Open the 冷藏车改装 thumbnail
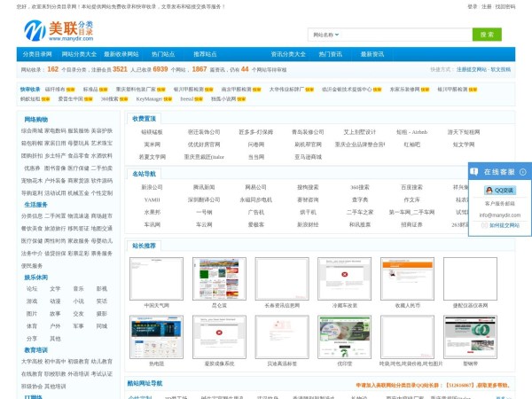532x399 pixels. coord(344,279)
